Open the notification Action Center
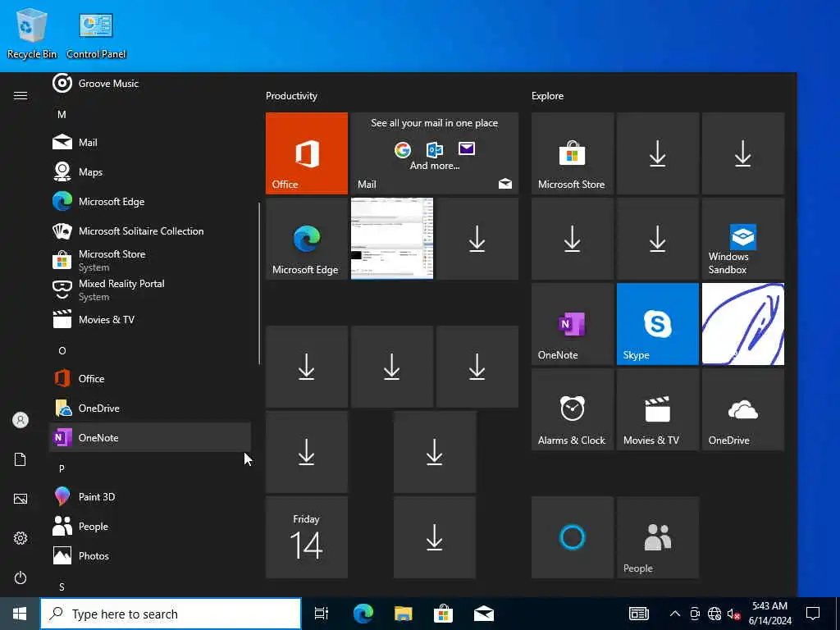Screen dimensions: 840x630 click(813, 614)
